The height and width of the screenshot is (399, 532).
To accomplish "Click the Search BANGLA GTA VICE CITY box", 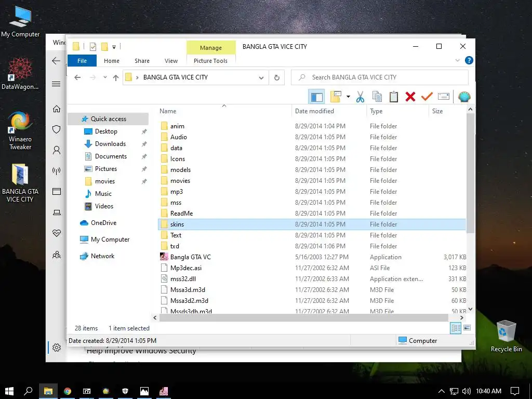I will point(380,77).
